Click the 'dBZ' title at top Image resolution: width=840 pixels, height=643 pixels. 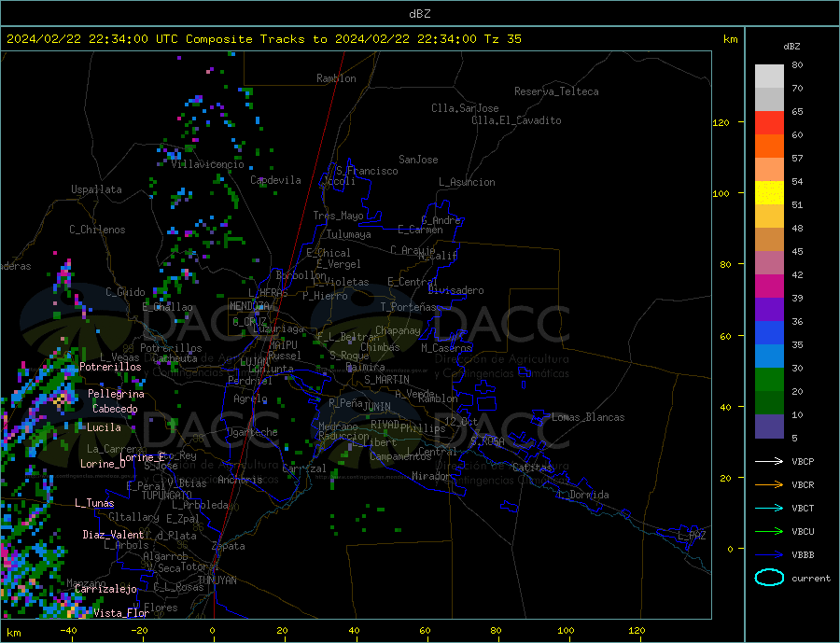(x=419, y=14)
